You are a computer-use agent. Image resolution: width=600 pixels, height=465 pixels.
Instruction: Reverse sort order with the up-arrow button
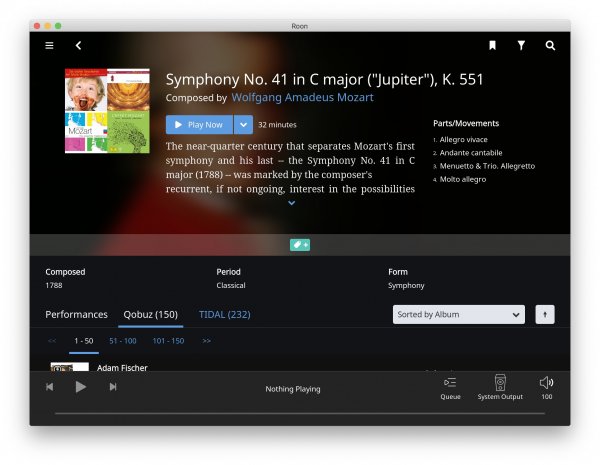545,315
